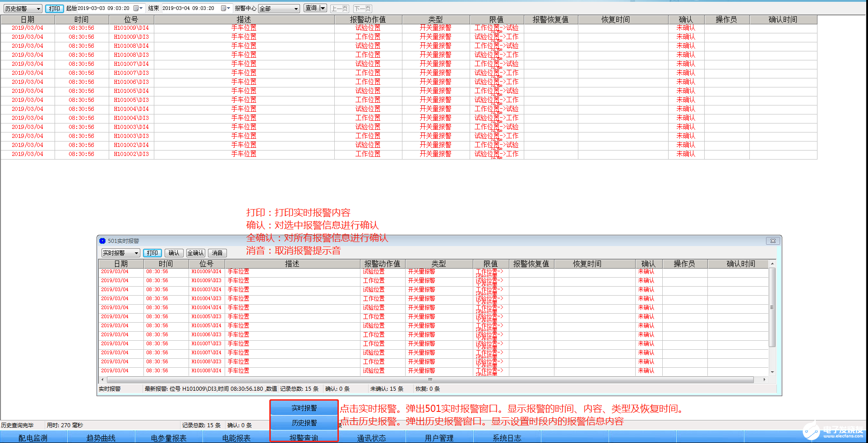Click the 位号 column header in history table

pyautogui.click(x=131, y=19)
